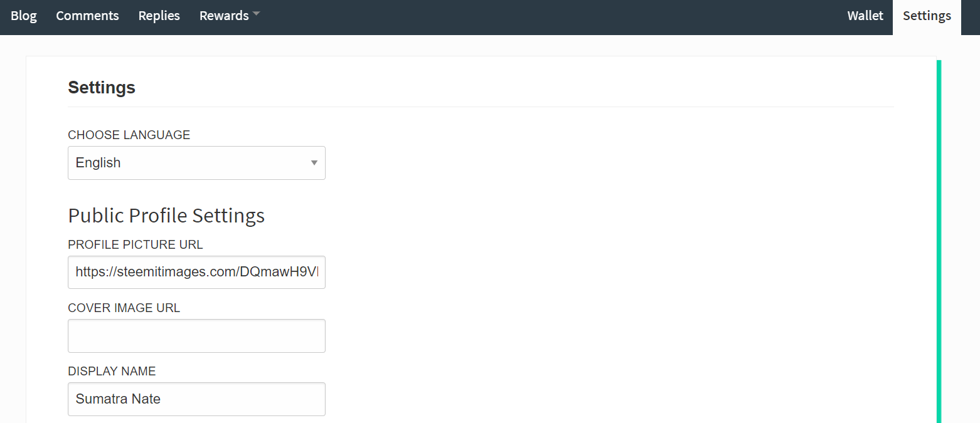Click the Display Name field containing Sumatra Nate
Viewport: 980px width, 423px height.
coord(196,399)
